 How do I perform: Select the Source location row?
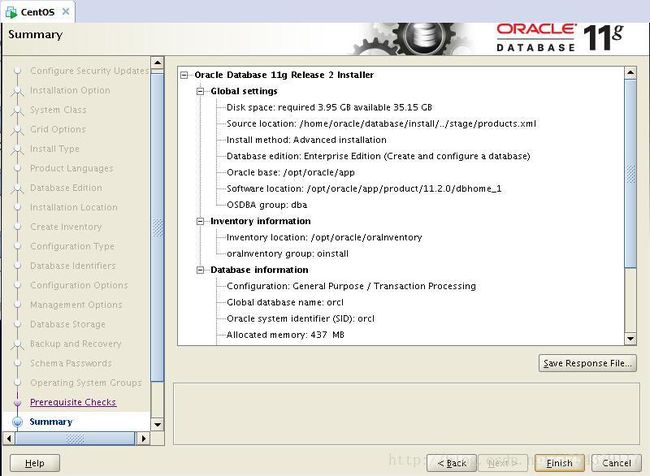click(x=381, y=124)
